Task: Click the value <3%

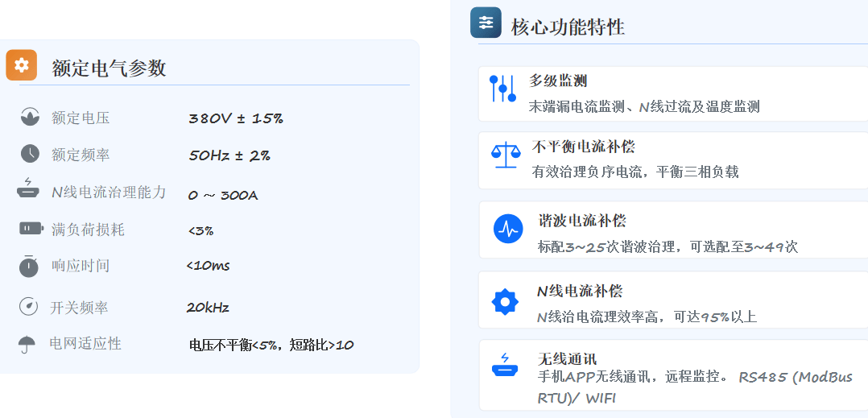Action: pyautogui.click(x=201, y=231)
